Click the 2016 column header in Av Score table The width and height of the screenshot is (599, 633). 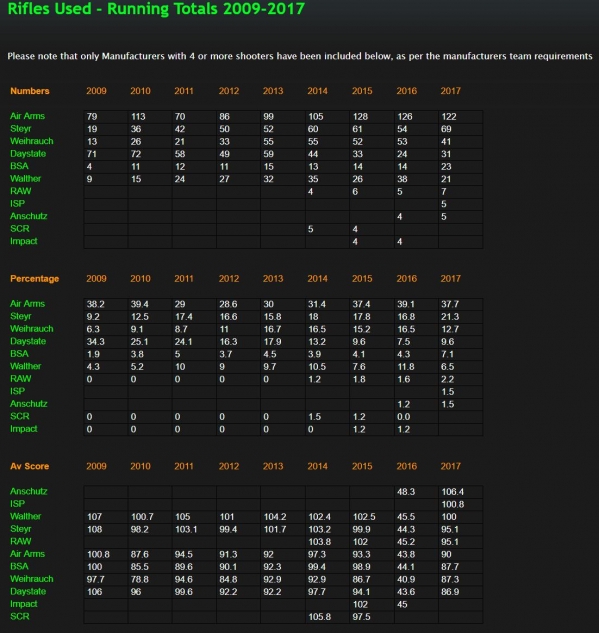(406, 466)
